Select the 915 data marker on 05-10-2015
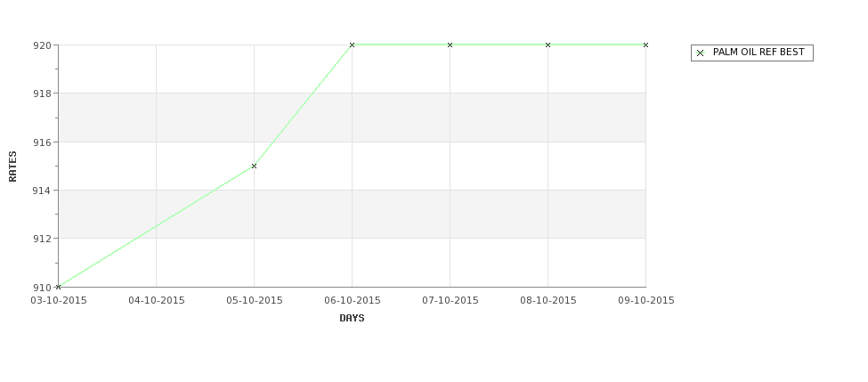This screenshot has height=382, width=868. tap(254, 167)
